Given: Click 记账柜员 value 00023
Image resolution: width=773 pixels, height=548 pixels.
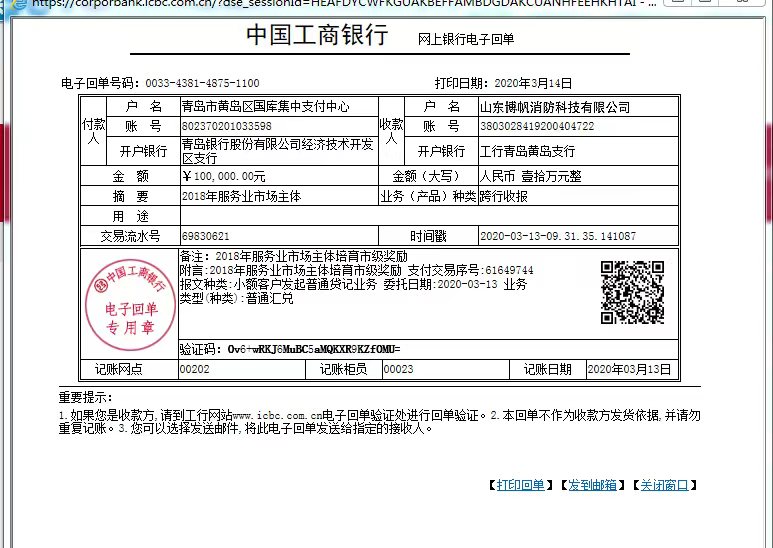Looking at the screenshot, I should coord(398,369).
